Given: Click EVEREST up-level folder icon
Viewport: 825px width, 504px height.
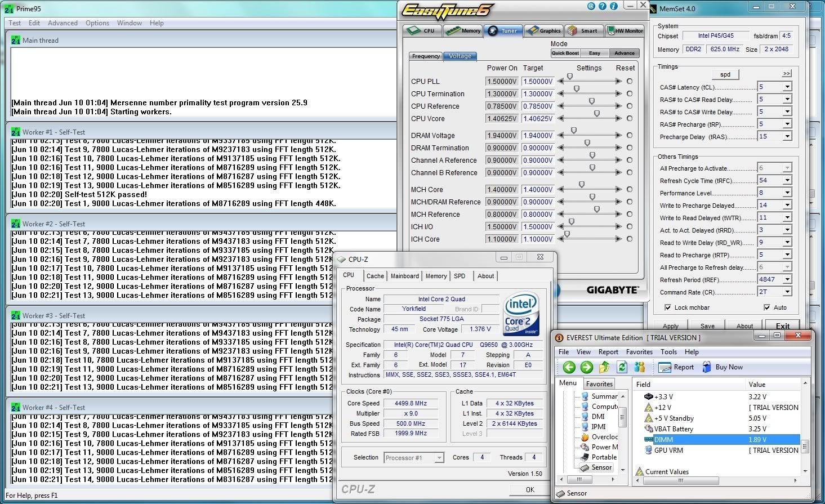Looking at the screenshot, I should 604,367.
